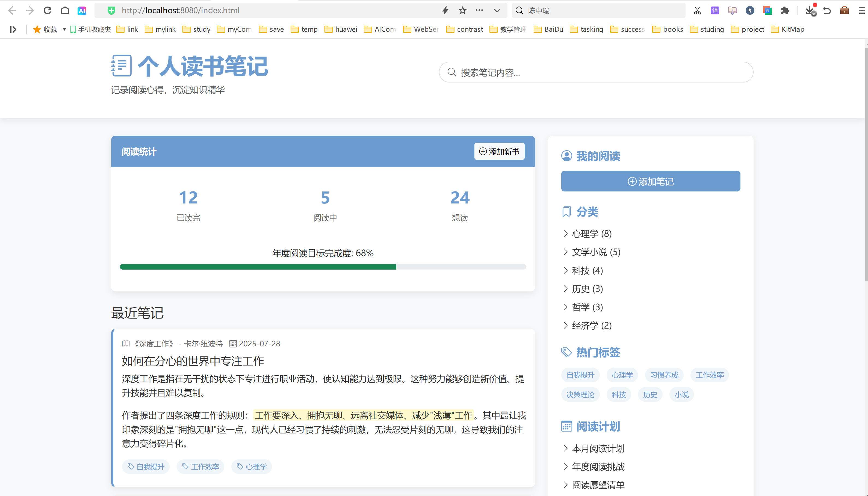Click the reading notes book logo icon
The image size is (868, 496).
[121, 65]
